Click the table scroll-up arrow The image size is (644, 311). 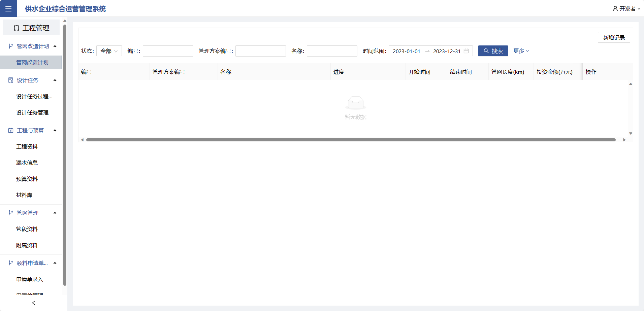(x=631, y=84)
